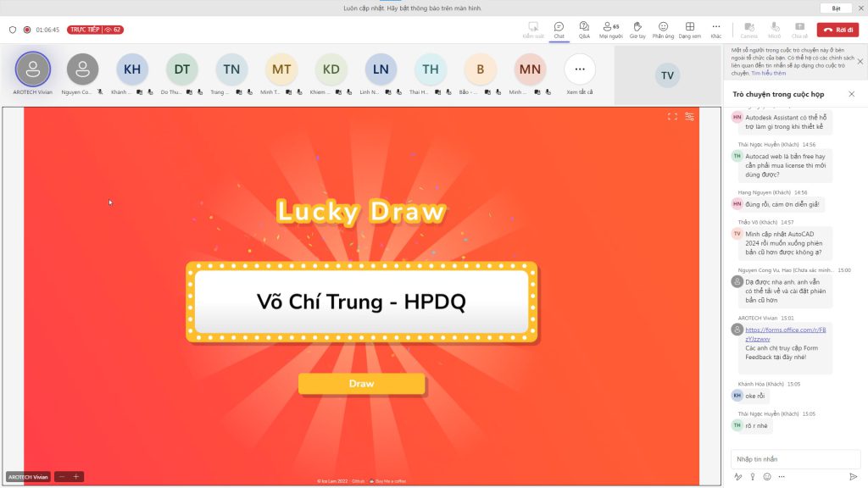Screen dimensions: 868x488
Task: Select the LN participant avatar
Action: click(381, 69)
